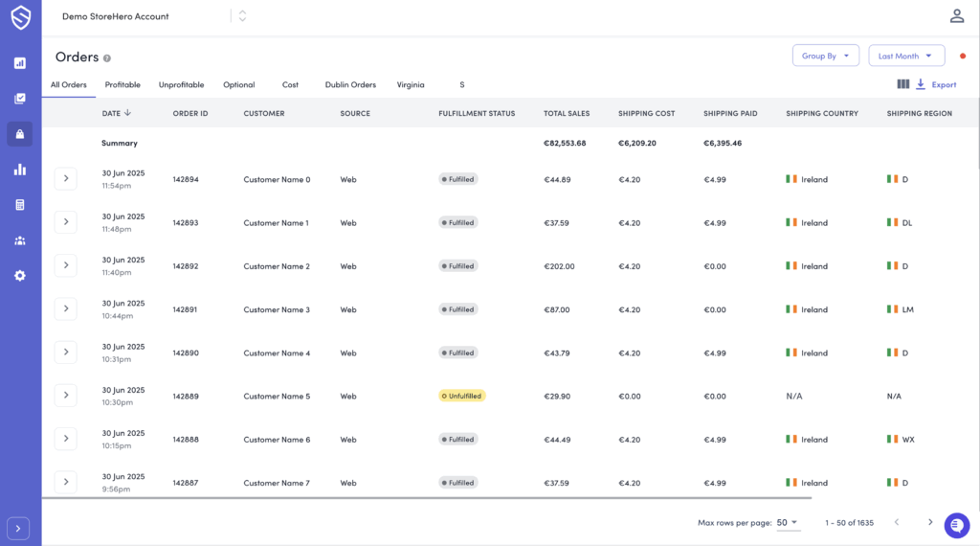This screenshot has width=980, height=546.
Task: Change max rows per page dropdown
Action: click(x=788, y=522)
